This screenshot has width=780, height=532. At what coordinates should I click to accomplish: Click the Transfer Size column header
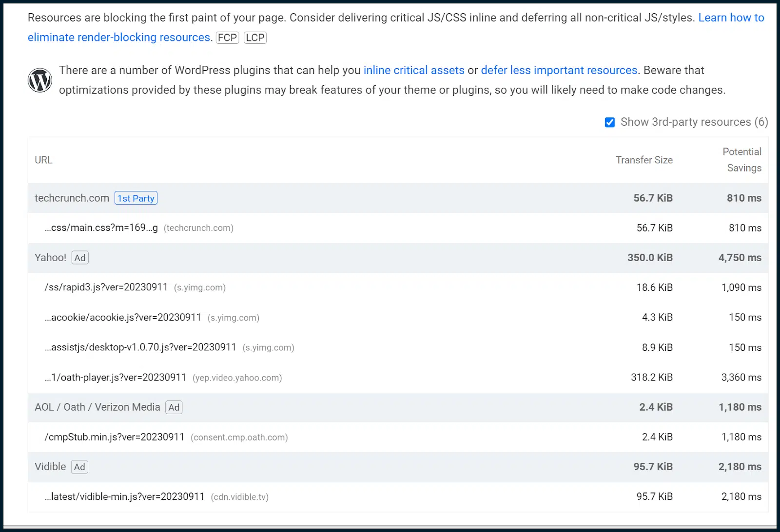coord(644,160)
